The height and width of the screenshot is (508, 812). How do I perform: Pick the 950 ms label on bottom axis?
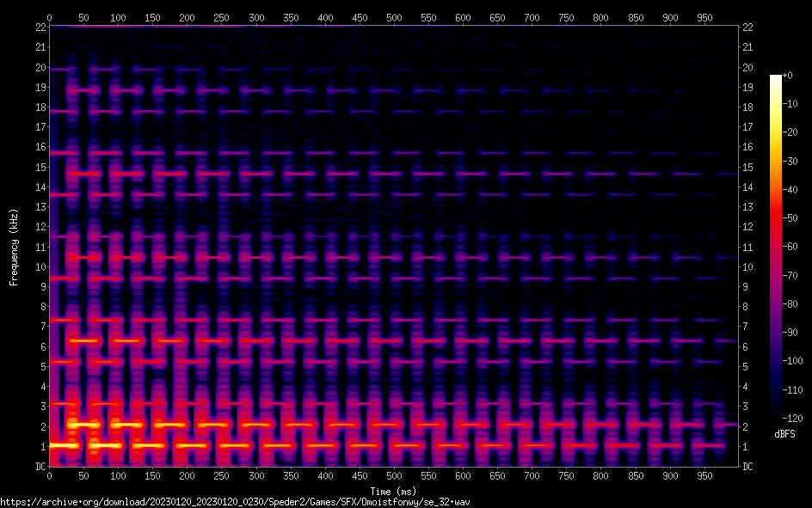tap(704, 476)
